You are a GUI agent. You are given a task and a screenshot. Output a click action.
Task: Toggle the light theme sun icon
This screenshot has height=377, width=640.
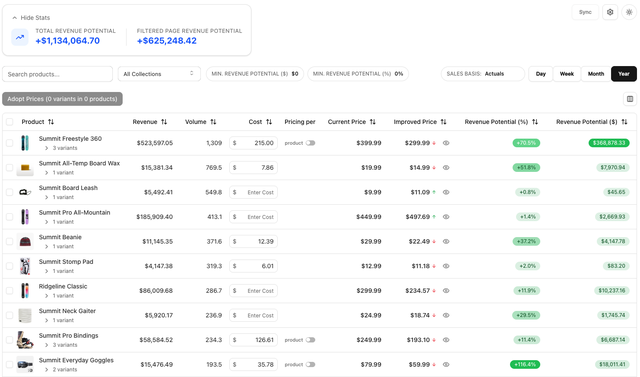pos(629,12)
